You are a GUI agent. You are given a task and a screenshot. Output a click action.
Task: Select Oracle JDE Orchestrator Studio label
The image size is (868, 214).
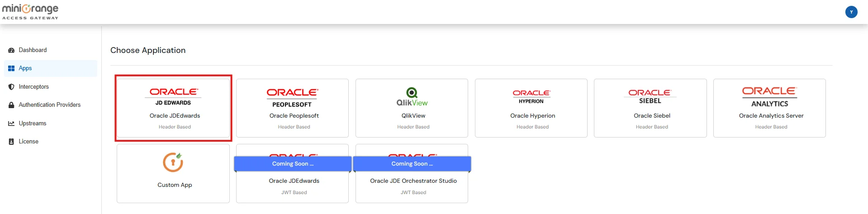point(413,181)
